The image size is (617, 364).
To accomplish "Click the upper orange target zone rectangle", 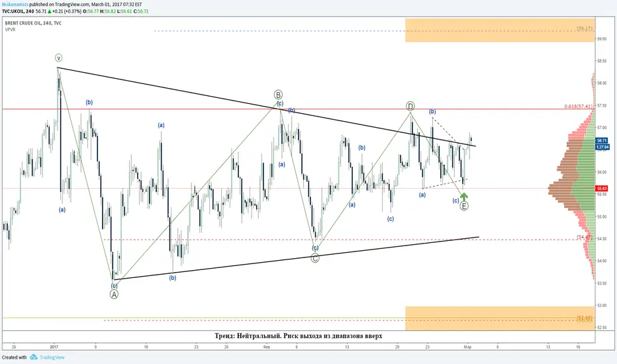I will point(500,30).
